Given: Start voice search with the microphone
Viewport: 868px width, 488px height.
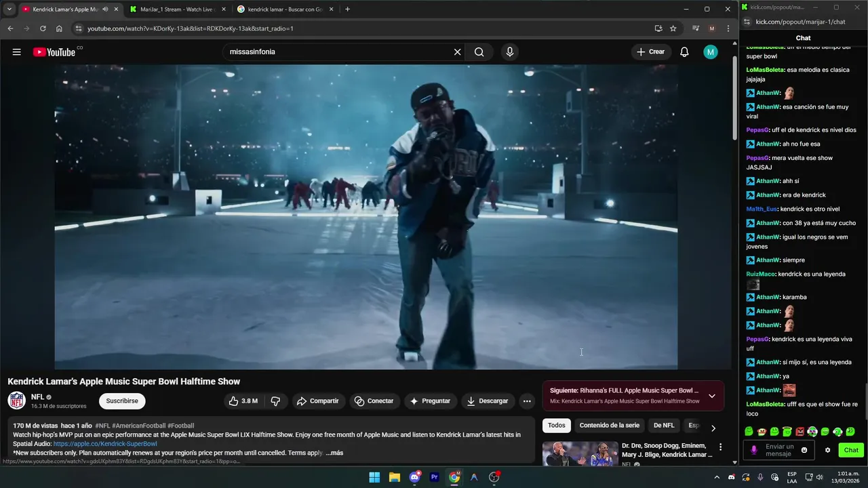Looking at the screenshot, I should pyautogui.click(x=510, y=52).
